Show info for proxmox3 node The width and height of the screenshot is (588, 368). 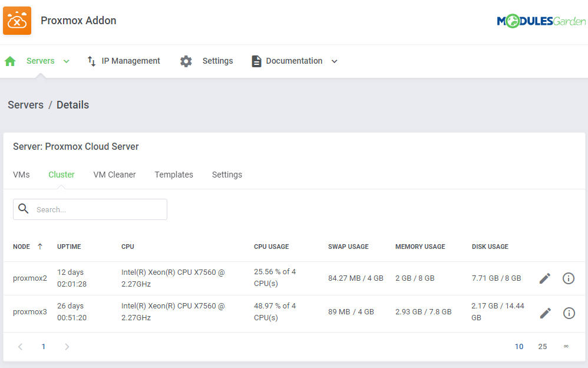coord(569,313)
